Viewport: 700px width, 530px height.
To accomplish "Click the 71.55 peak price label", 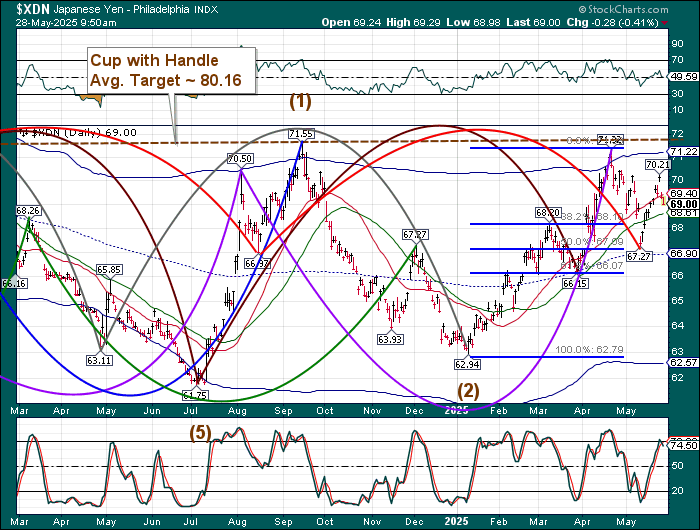I will [301, 134].
